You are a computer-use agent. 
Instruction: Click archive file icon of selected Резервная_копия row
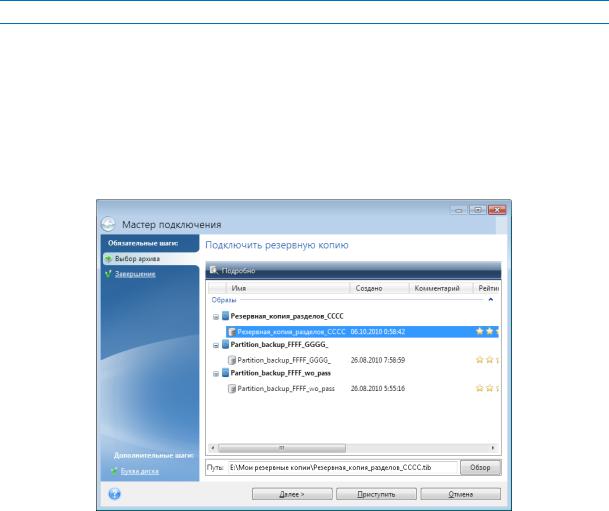tap(232, 332)
